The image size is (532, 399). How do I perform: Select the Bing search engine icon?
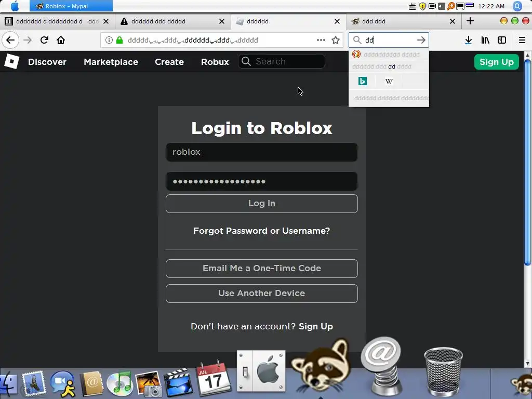362,81
